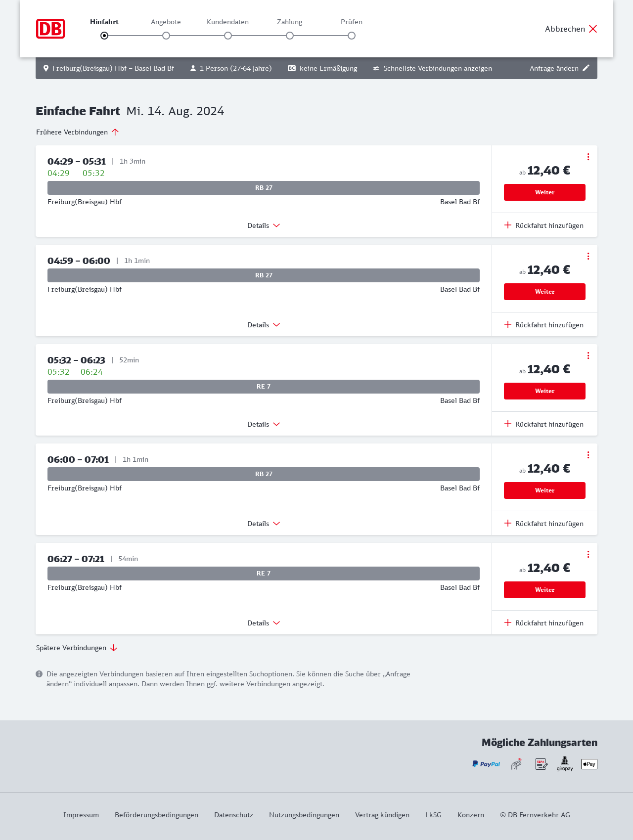Open three-dot menu for 06:27 connection
The image size is (633, 840).
click(588, 554)
